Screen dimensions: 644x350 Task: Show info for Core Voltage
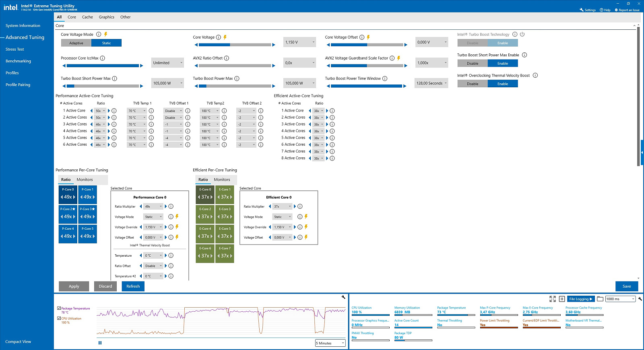219,37
